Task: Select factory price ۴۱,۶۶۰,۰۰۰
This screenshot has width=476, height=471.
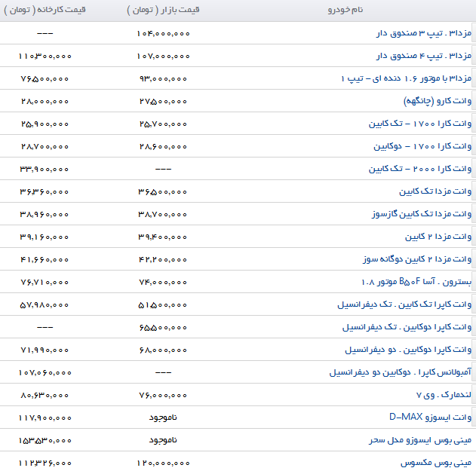Action: tap(45, 259)
